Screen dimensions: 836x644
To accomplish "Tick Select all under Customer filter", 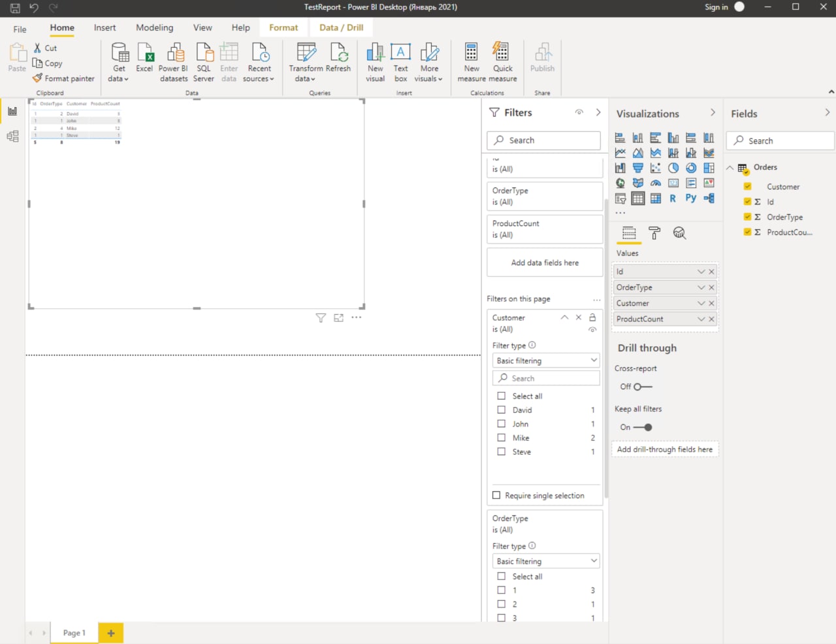I will pyautogui.click(x=502, y=396).
